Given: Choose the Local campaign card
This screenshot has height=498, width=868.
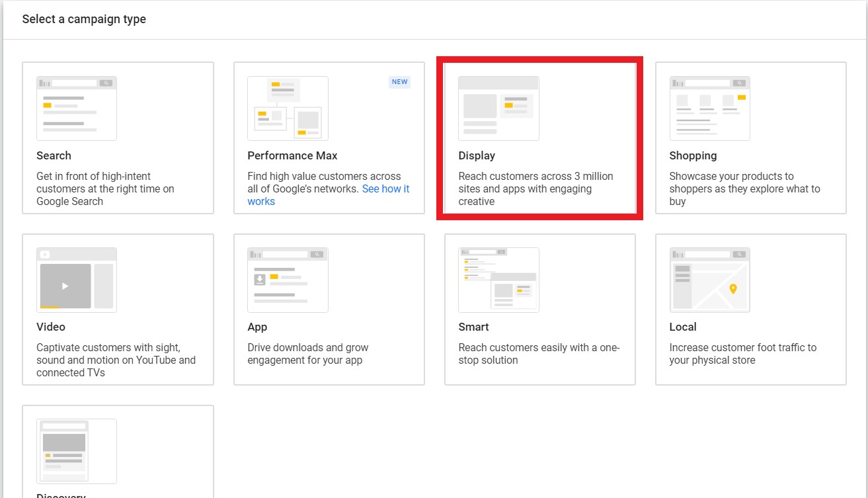Looking at the screenshot, I should pyautogui.click(x=750, y=309).
